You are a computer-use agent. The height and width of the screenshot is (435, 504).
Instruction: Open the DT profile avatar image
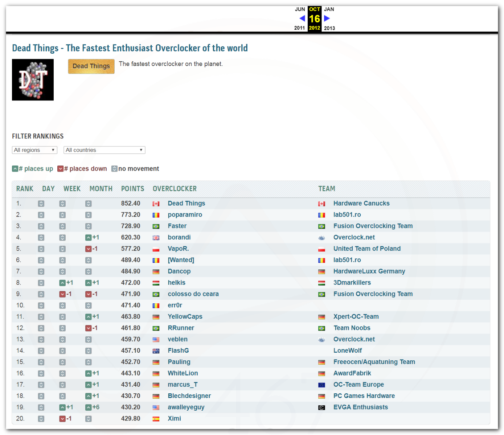[x=33, y=80]
